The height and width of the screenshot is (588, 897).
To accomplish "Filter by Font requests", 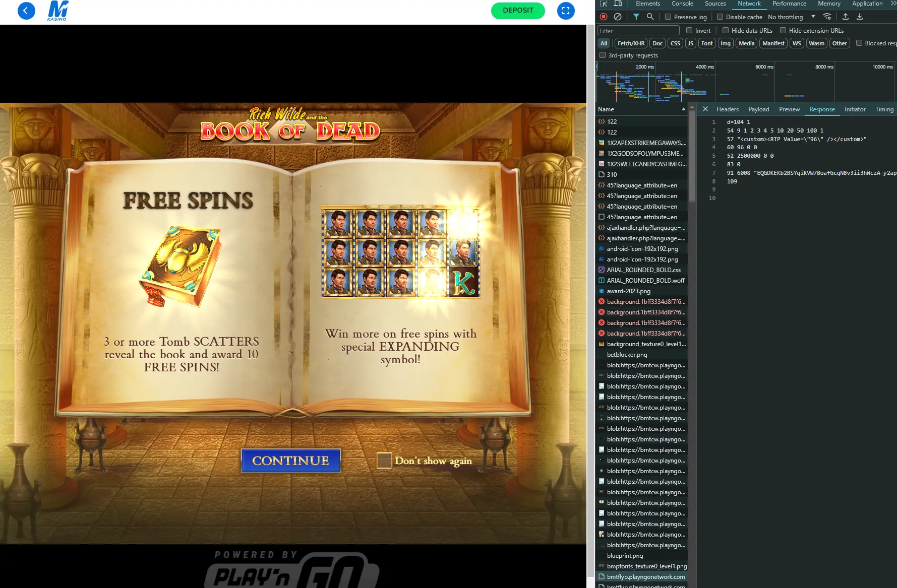I will coord(707,43).
